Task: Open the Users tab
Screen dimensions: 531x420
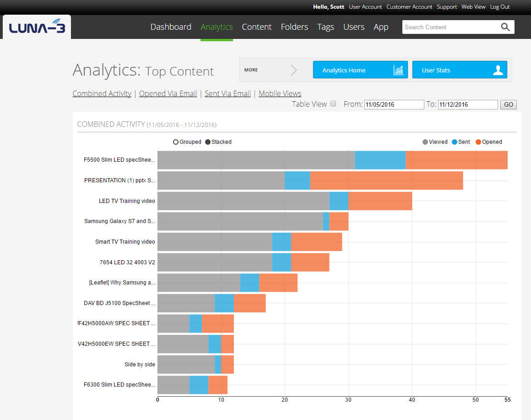Action: coord(354,27)
